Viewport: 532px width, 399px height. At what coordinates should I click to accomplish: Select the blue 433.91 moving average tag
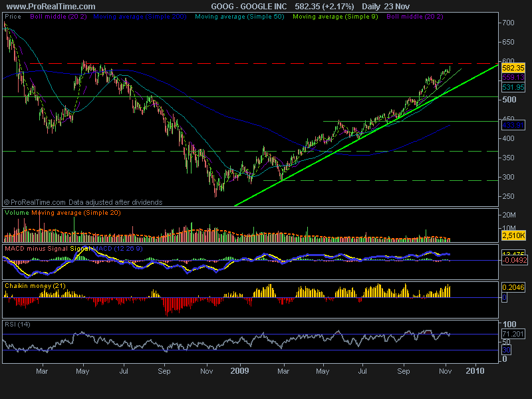click(x=513, y=125)
